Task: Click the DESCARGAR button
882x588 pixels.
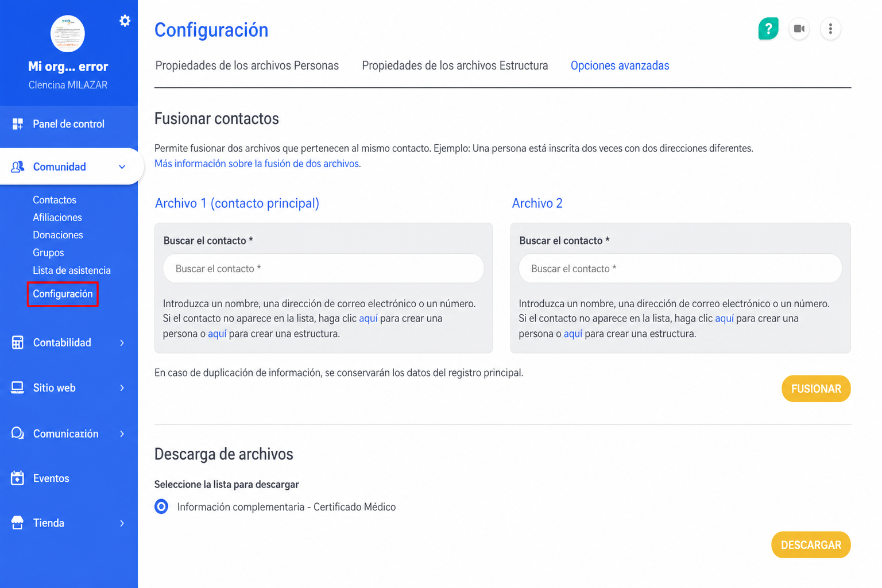Action: pyautogui.click(x=811, y=545)
